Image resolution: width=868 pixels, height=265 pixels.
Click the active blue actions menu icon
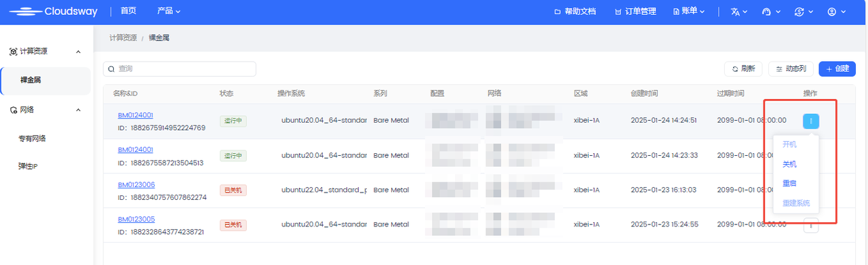tap(811, 121)
